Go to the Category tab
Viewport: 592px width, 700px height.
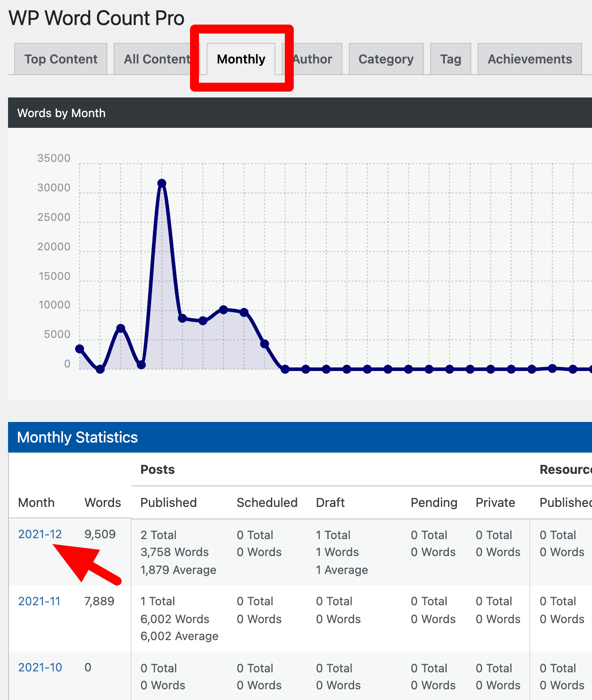386,59
